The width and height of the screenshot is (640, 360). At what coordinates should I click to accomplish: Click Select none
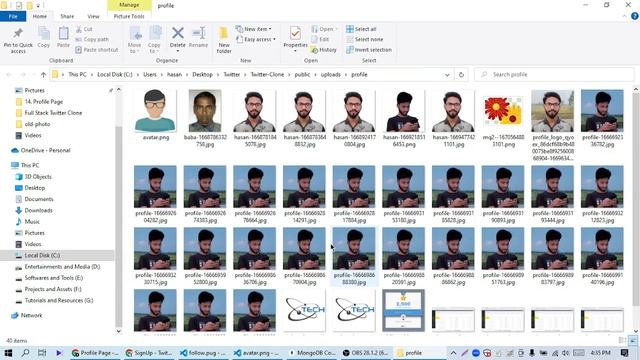364,39
